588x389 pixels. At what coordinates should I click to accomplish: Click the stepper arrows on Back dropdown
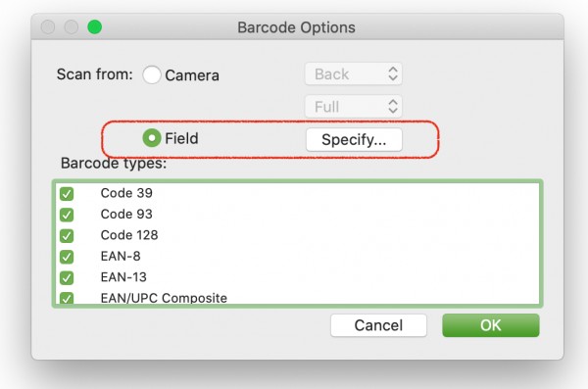coord(393,73)
